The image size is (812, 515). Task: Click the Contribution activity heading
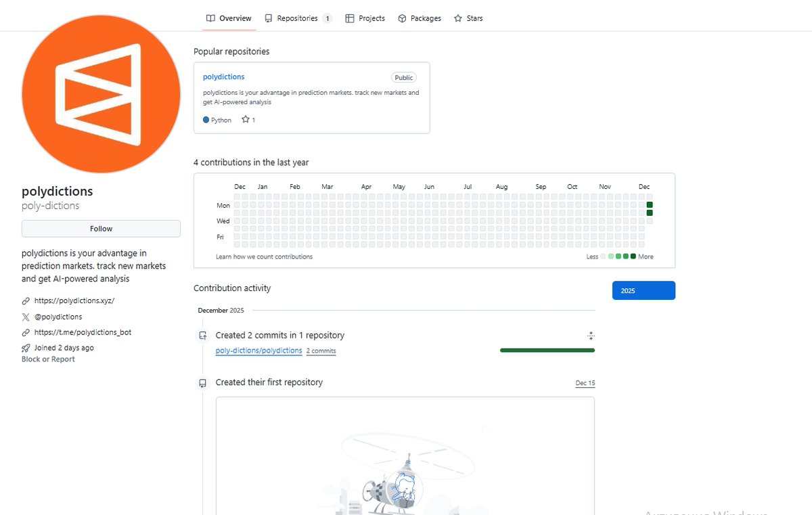tap(232, 288)
